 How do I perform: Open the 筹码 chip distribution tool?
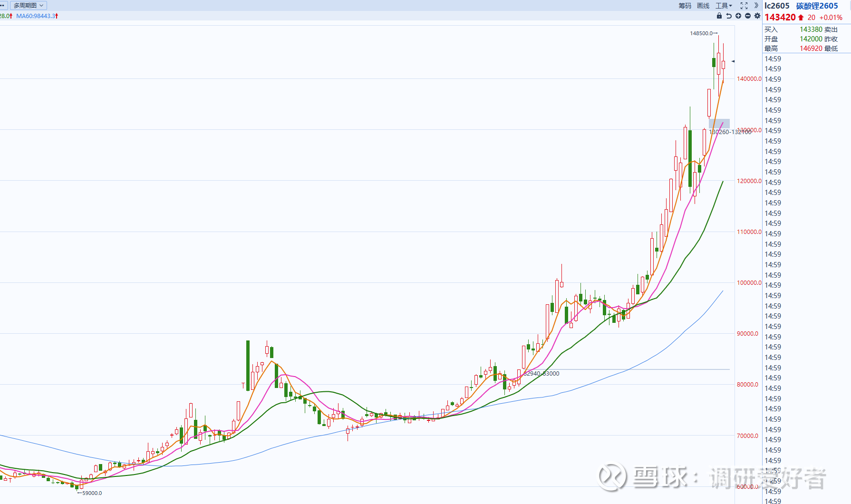(685, 6)
